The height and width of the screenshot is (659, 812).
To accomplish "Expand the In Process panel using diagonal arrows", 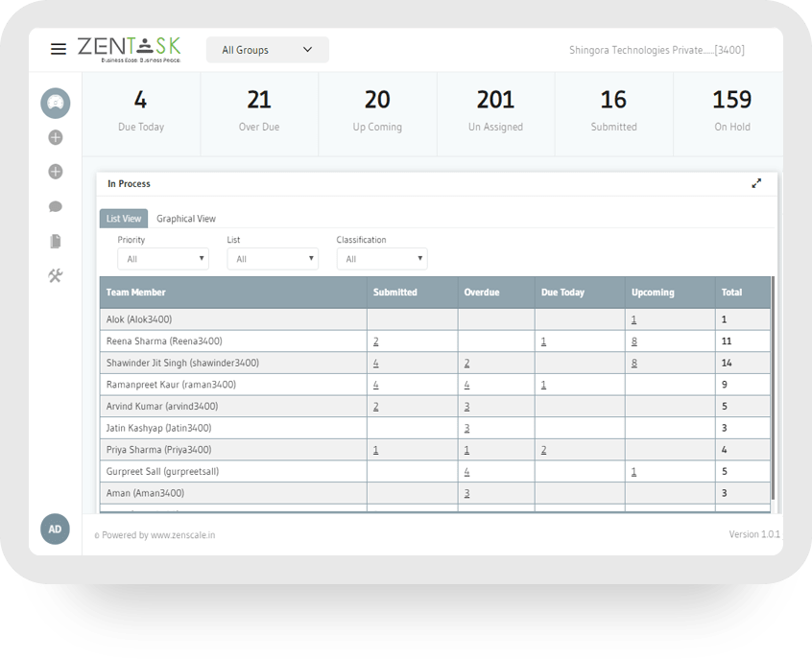I will point(756,183).
